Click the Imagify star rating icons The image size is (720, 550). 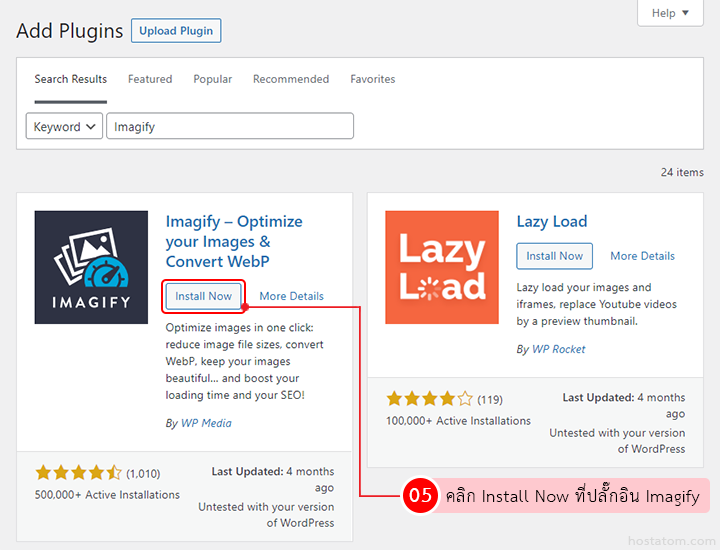[78, 473]
